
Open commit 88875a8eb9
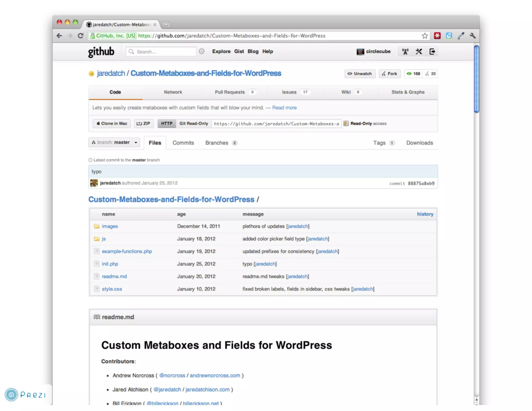pos(421,183)
